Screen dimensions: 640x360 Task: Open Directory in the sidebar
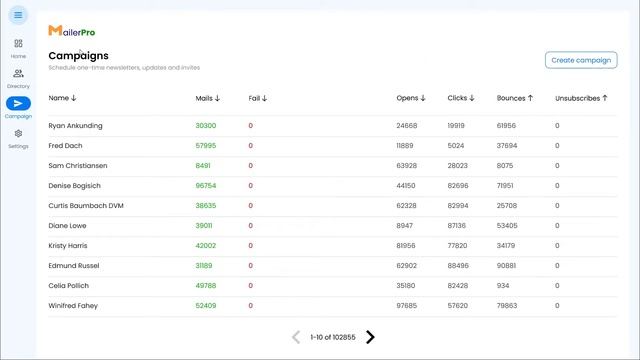pos(18,79)
